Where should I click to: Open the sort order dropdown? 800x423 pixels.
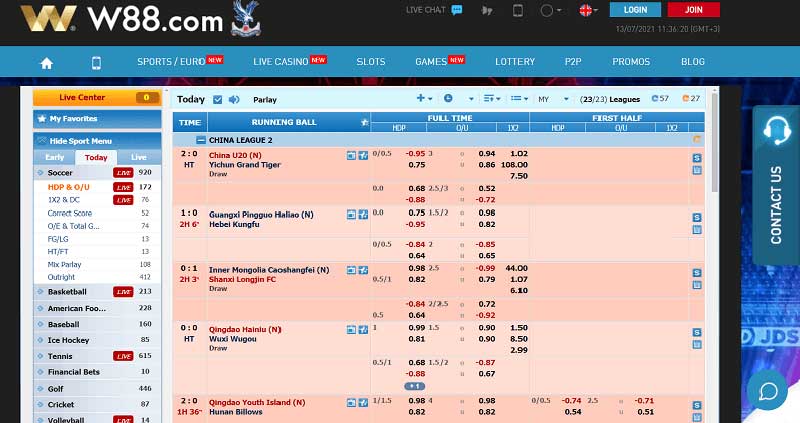click(492, 98)
